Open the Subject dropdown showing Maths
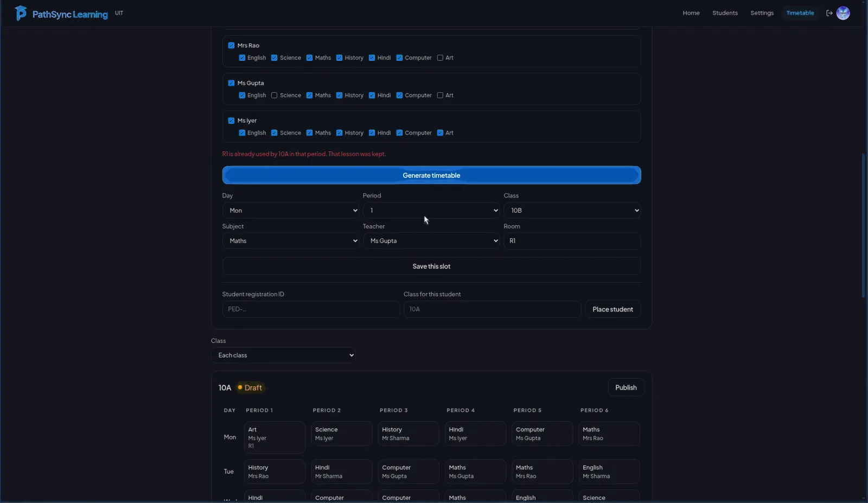The width and height of the screenshot is (868, 503). click(x=291, y=241)
